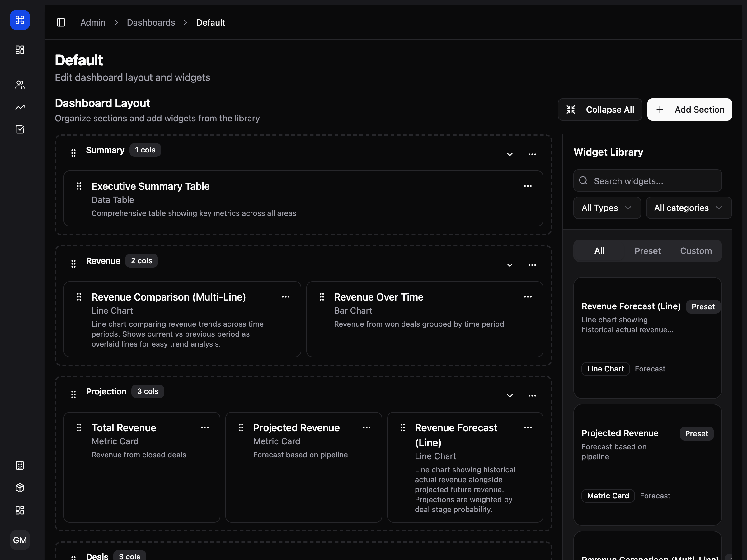Toggle the Line Chart badge on Revenue Forecast
The width and height of the screenshot is (747, 560).
605,369
